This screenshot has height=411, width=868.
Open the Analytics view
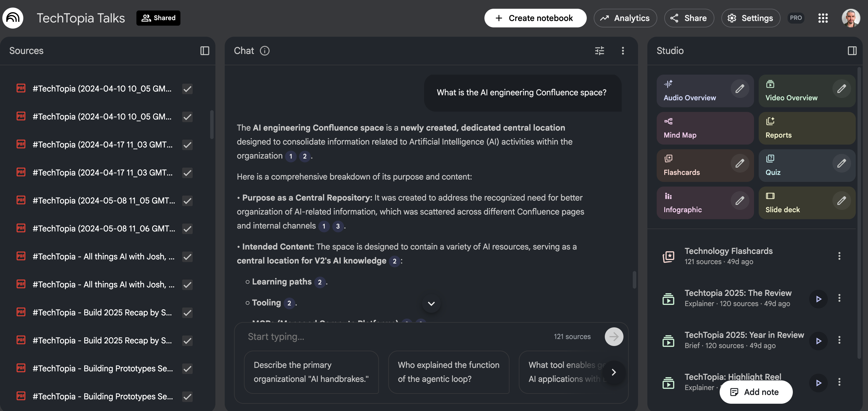[625, 18]
